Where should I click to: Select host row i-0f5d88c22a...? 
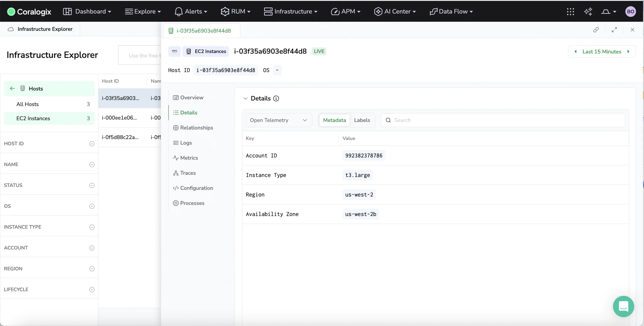coord(130,137)
